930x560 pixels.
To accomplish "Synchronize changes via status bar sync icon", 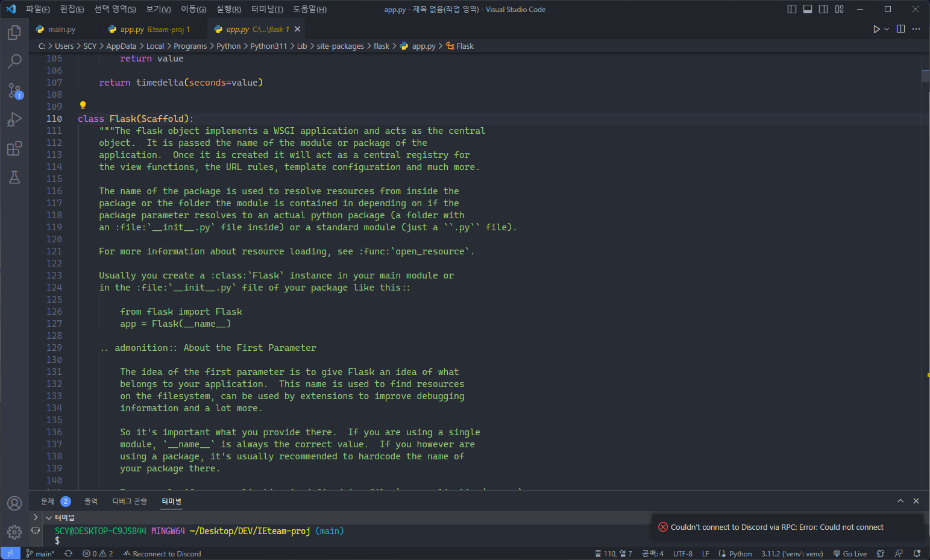I will point(69,553).
